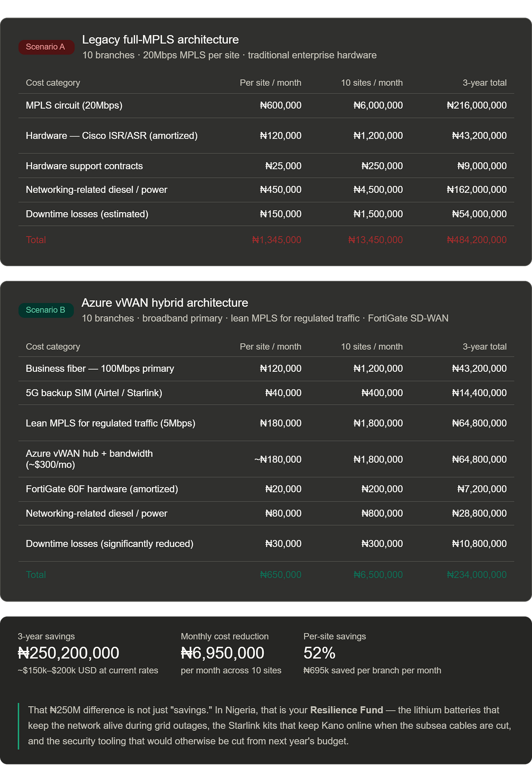Click the Monthly cost reduction ₦6,950,000 figure
Image resolution: width=532 pixels, height=782 pixels.
[223, 653]
